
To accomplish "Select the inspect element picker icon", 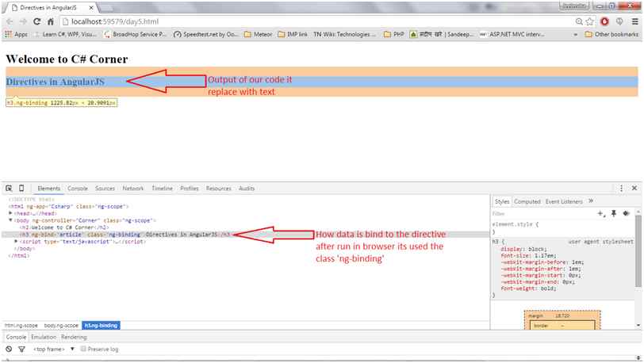I will point(9,188).
